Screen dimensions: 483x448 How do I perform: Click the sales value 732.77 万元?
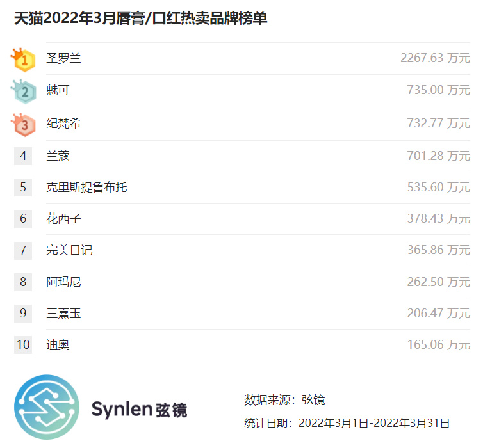(439, 123)
